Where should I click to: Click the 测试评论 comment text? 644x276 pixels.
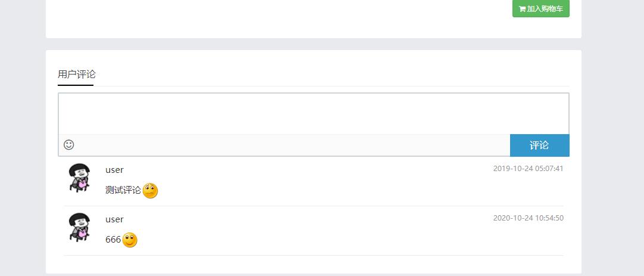tap(123, 190)
